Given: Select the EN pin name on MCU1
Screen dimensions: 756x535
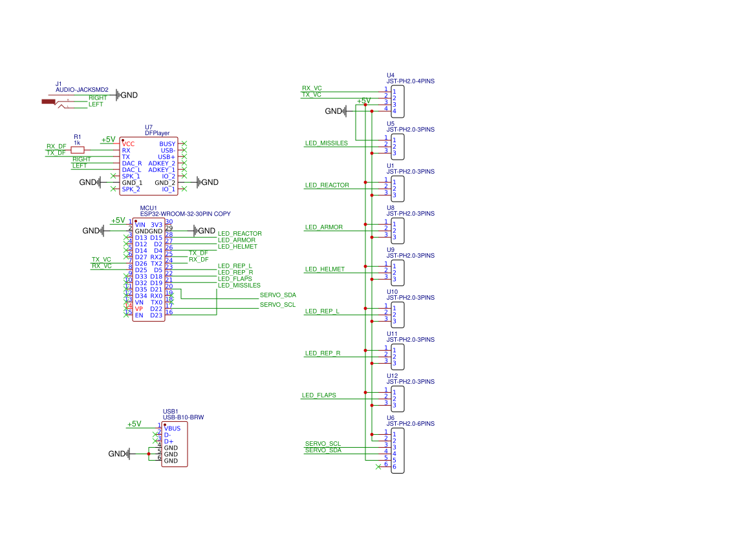Looking at the screenshot, I should click(x=139, y=315).
